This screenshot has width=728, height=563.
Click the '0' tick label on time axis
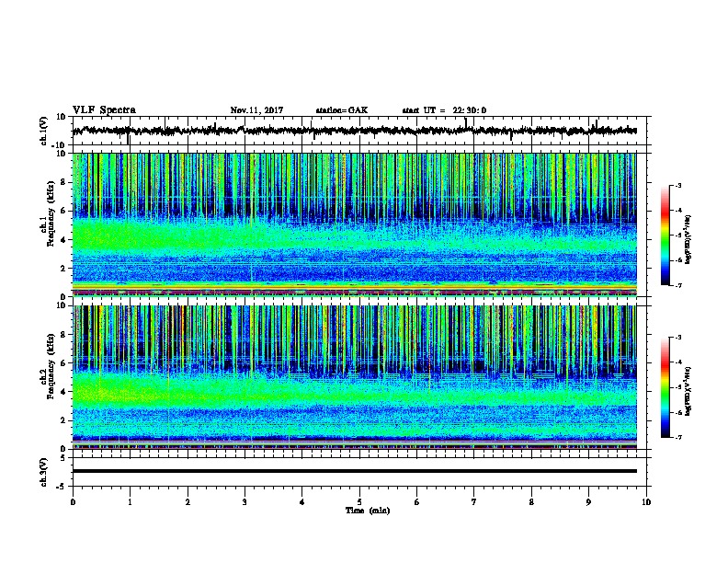[x=73, y=502]
